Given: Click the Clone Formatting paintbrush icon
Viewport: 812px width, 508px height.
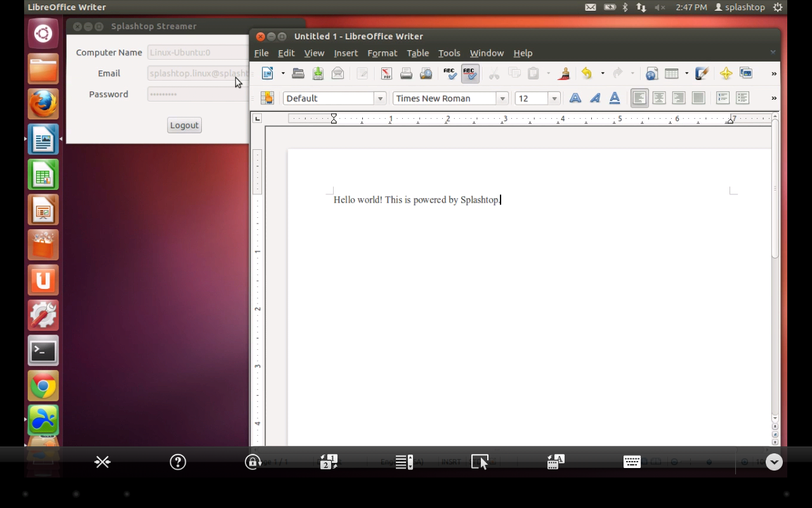Looking at the screenshot, I should point(563,74).
